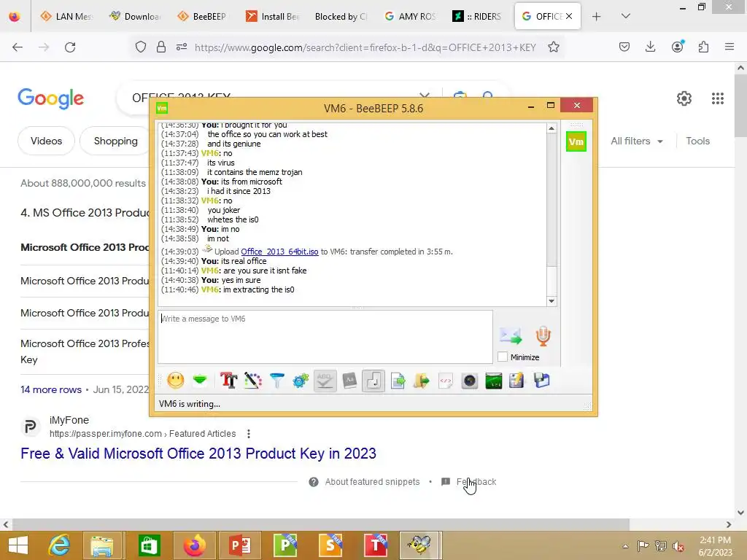Viewport: 747px width, 560px height.
Task: Click the camera screenshot icon
Action: (470, 381)
